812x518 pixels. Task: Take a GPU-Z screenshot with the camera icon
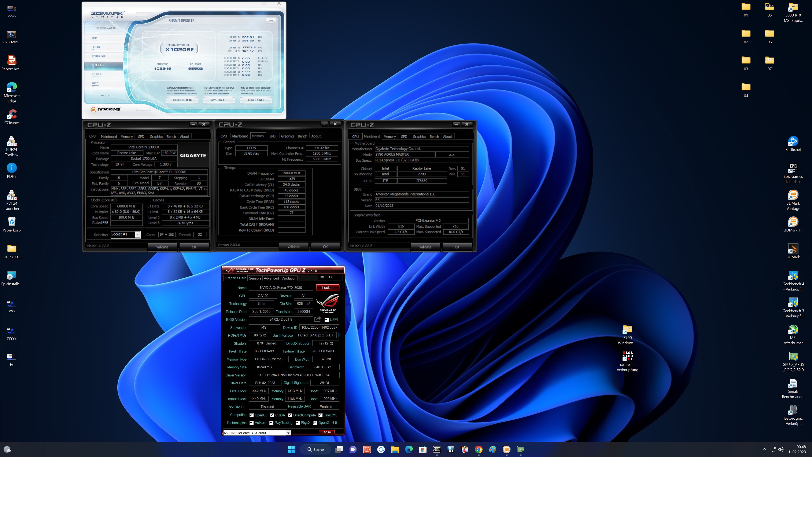coord(322,277)
